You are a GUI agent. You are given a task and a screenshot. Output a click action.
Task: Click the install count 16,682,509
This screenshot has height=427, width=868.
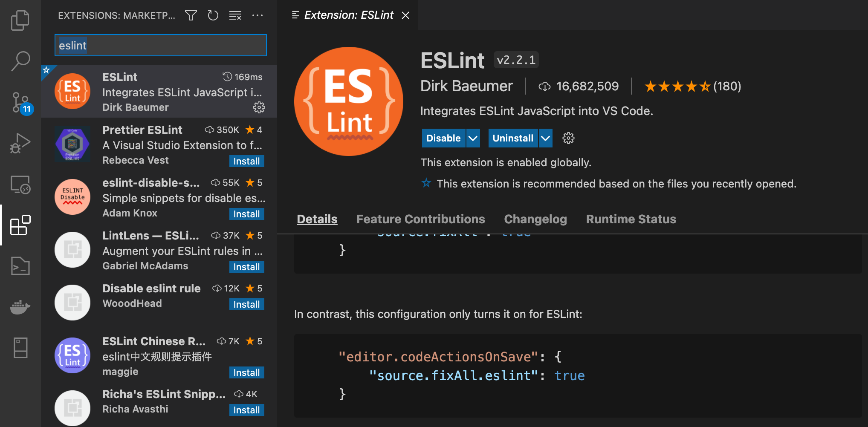tap(579, 87)
